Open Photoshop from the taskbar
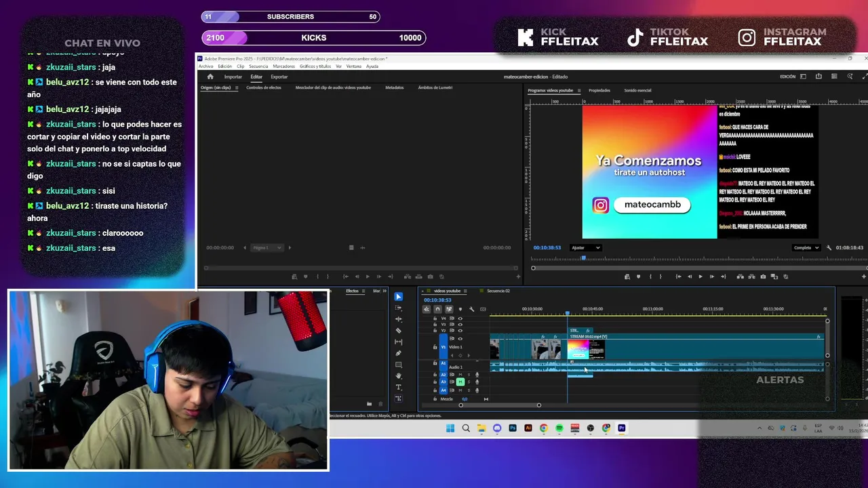 513,428
